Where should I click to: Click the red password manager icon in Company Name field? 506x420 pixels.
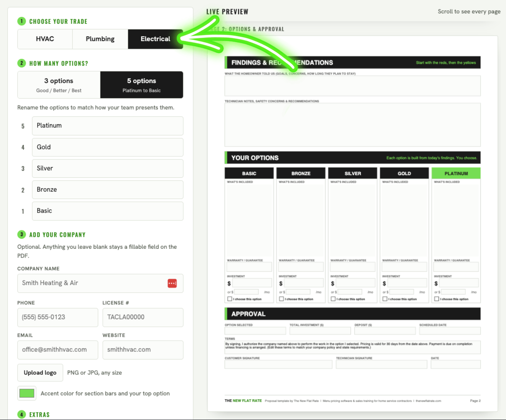point(172,283)
